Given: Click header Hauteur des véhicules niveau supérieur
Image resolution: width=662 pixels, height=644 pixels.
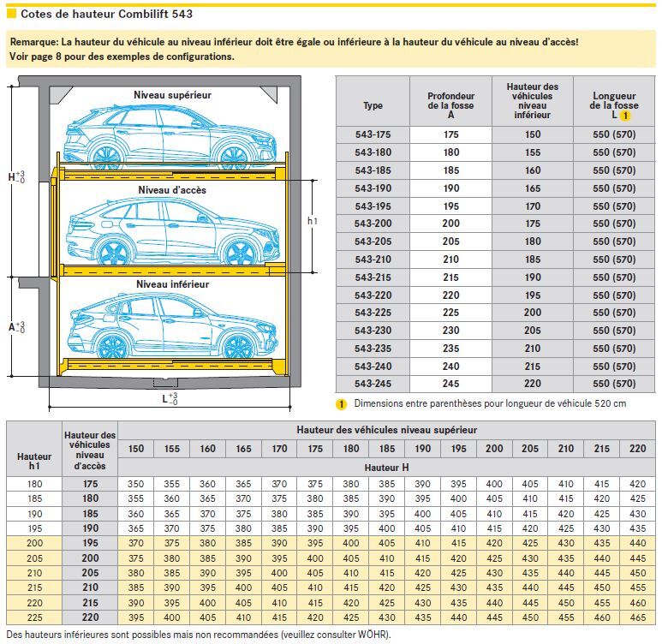Looking at the screenshot, I should tap(386, 430).
